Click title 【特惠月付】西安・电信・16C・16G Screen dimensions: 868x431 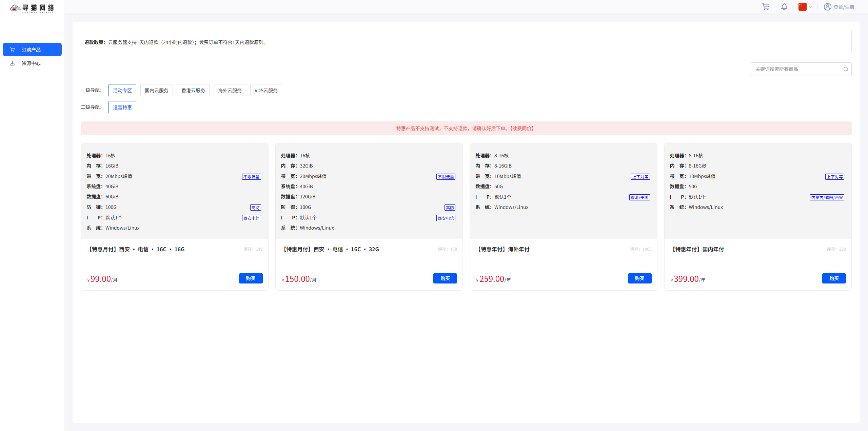click(x=136, y=249)
